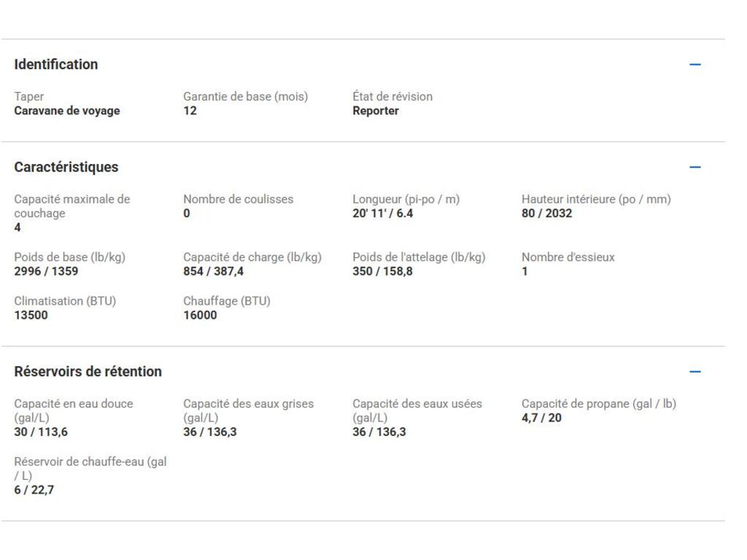This screenshot has width=747, height=560.
Task: Click the Identification section heading
Action: click(56, 64)
